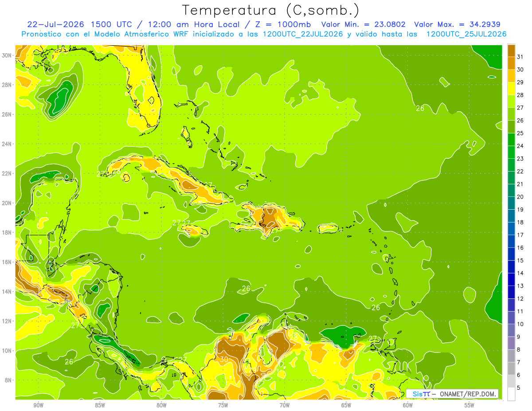Click the 12N latitude label
The image size is (532, 411).
7,321
